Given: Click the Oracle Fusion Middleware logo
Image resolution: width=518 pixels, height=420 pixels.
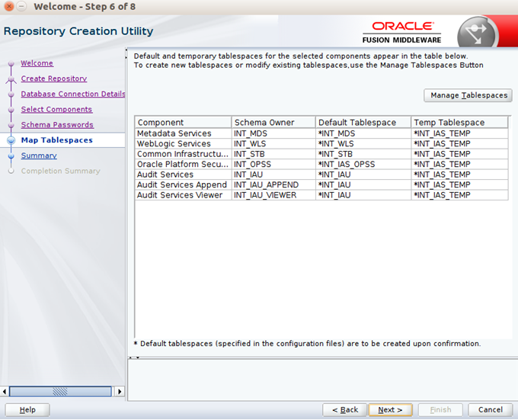Looking at the screenshot, I should [401, 32].
